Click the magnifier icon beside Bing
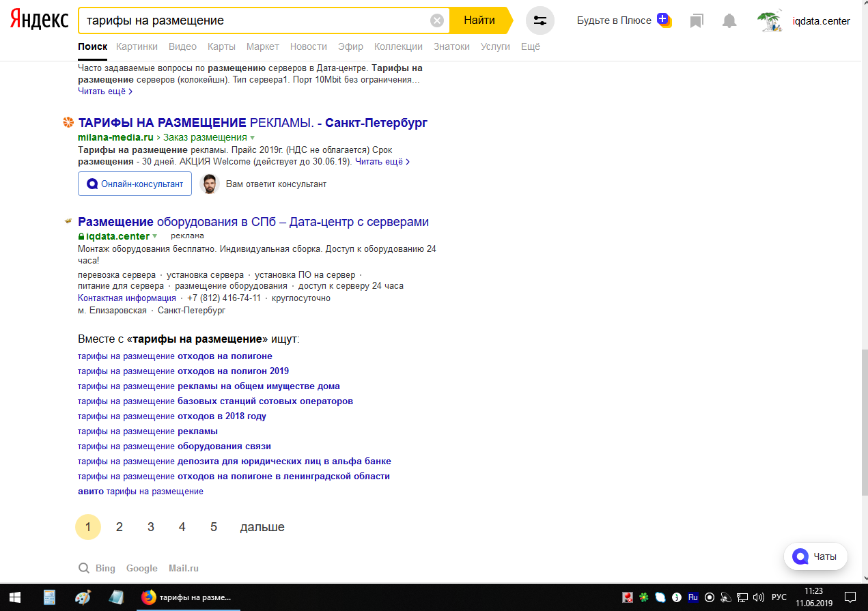868x611 pixels. (84, 568)
